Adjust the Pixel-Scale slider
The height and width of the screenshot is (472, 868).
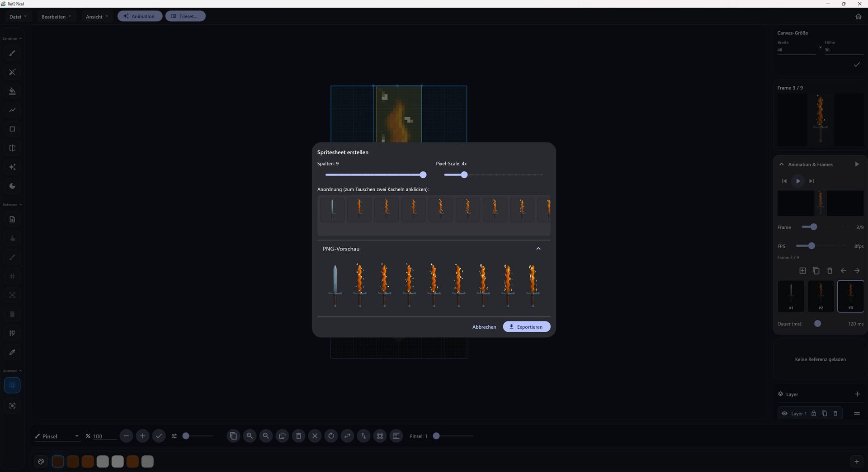[x=464, y=175]
